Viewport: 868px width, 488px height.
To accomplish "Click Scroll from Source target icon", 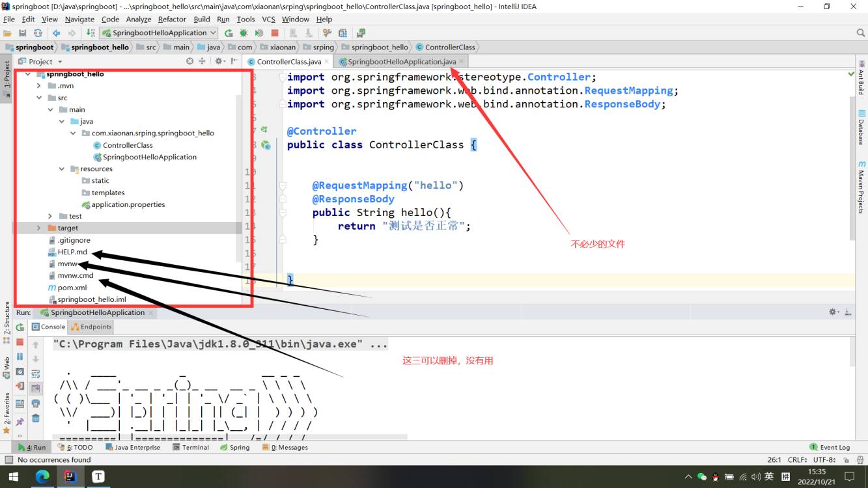I will 190,61.
